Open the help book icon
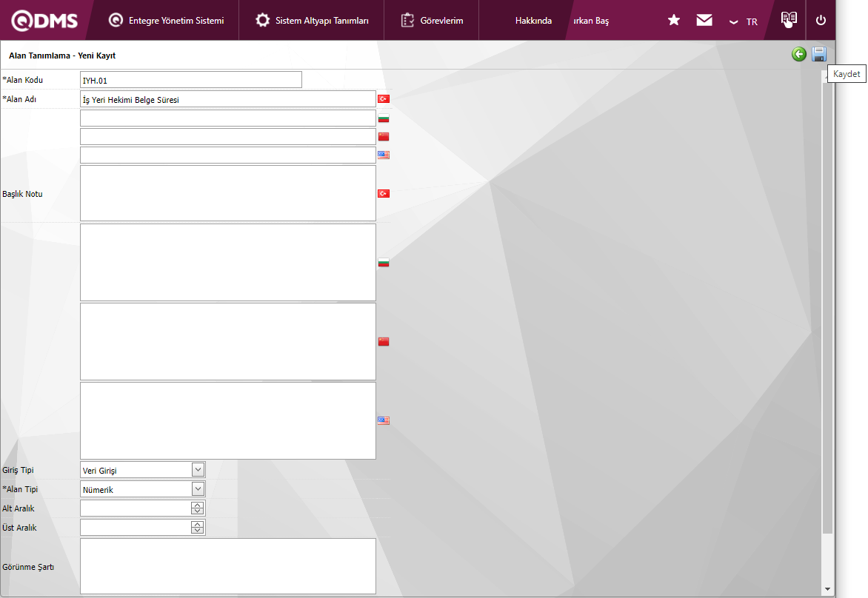Viewport: 868px width, 598px height. tap(789, 19)
